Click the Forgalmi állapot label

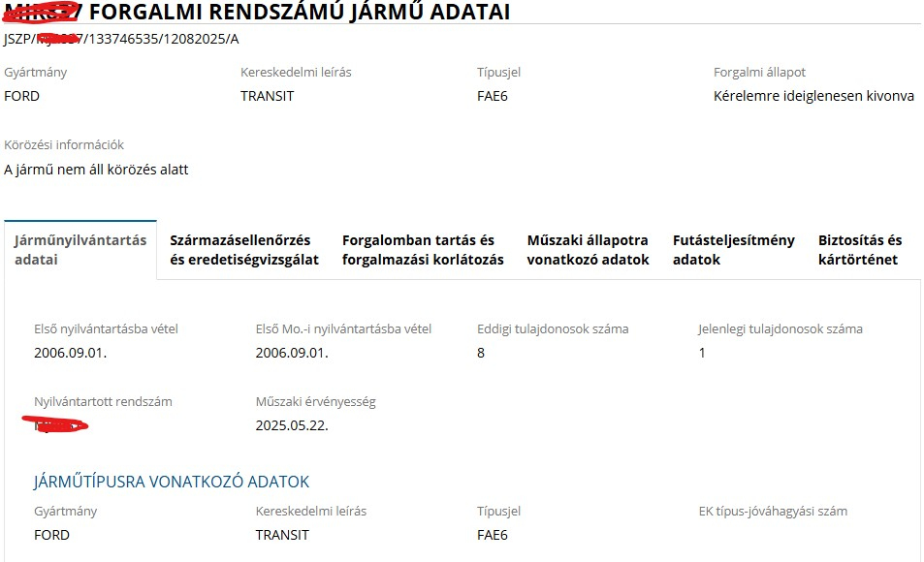pyautogui.click(x=759, y=73)
